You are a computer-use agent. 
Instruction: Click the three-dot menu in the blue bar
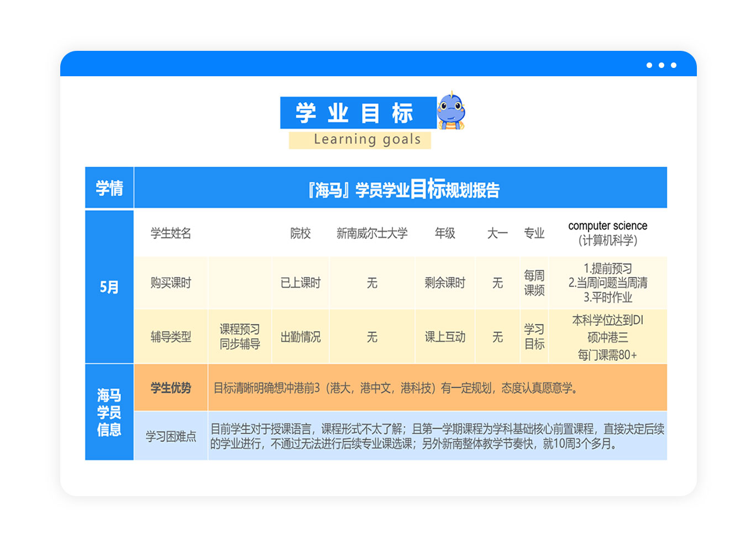click(661, 65)
